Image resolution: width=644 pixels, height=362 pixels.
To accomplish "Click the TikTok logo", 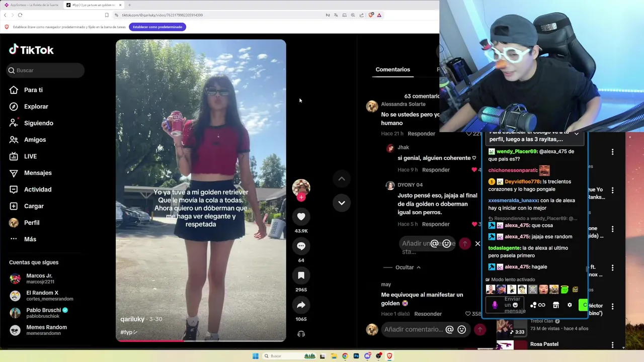I will (x=31, y=49).
